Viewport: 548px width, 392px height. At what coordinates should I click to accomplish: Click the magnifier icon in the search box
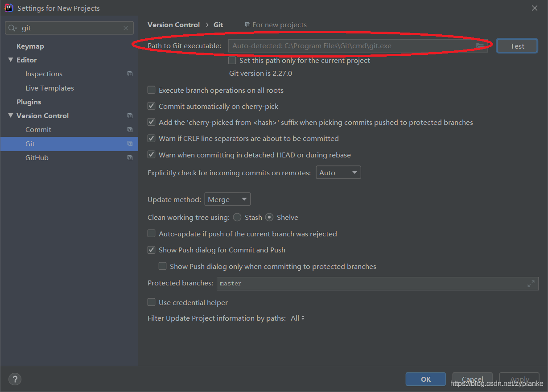point(12,28)
